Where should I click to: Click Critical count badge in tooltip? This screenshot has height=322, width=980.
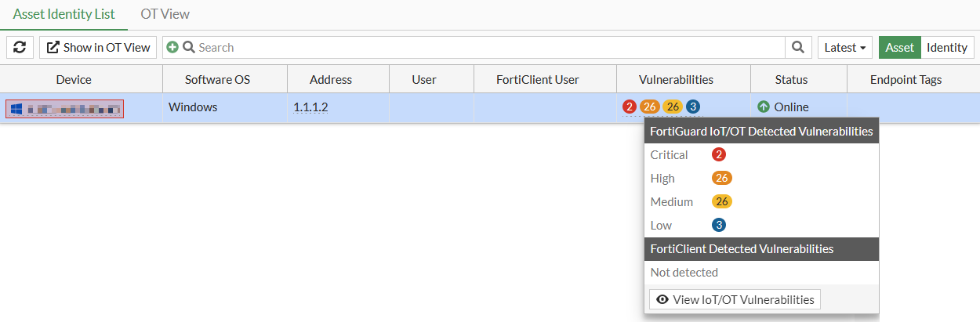point(719,154)
